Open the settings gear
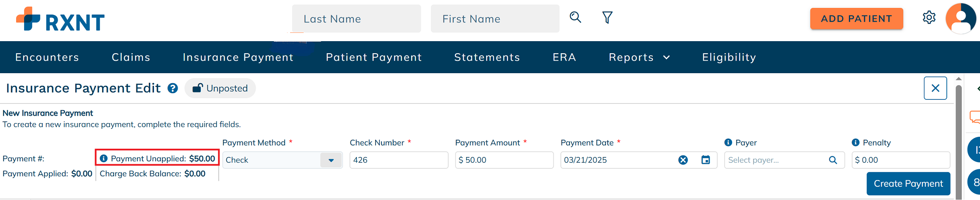The image size is (980, 200). (x=929, y=17)
